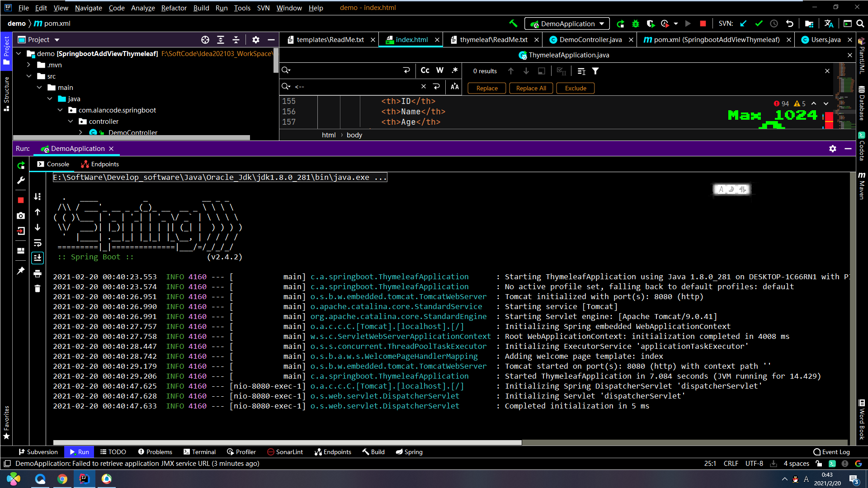Stop process via Run panel red square
The width and height of the screenshot is (868, 488).
click(21, 200)
